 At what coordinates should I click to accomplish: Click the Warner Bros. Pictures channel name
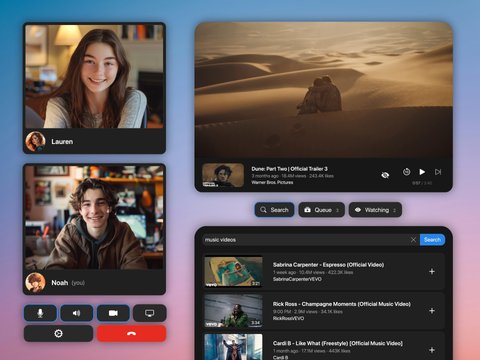pyautogui.click(x=272, y=182)
